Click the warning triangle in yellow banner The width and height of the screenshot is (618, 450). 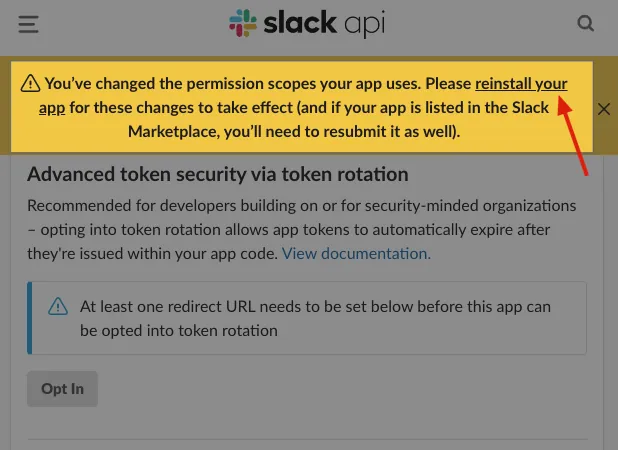(30, 84)
